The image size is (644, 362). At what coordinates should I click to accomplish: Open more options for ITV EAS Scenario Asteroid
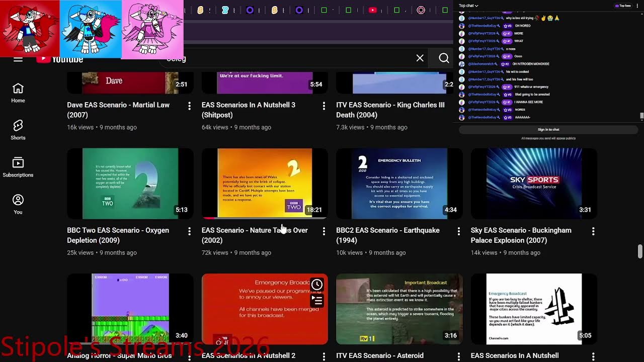coord(458,356)
